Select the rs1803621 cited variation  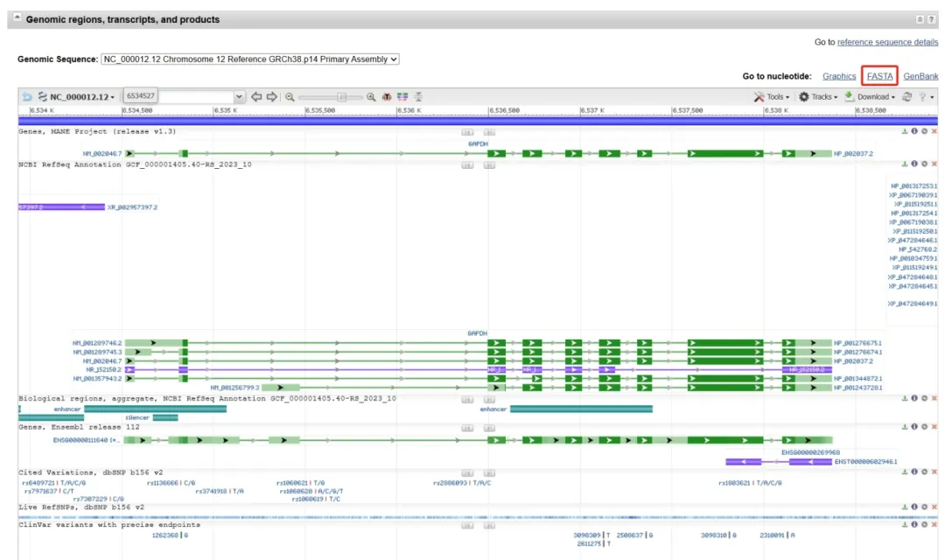pos(751,483)
